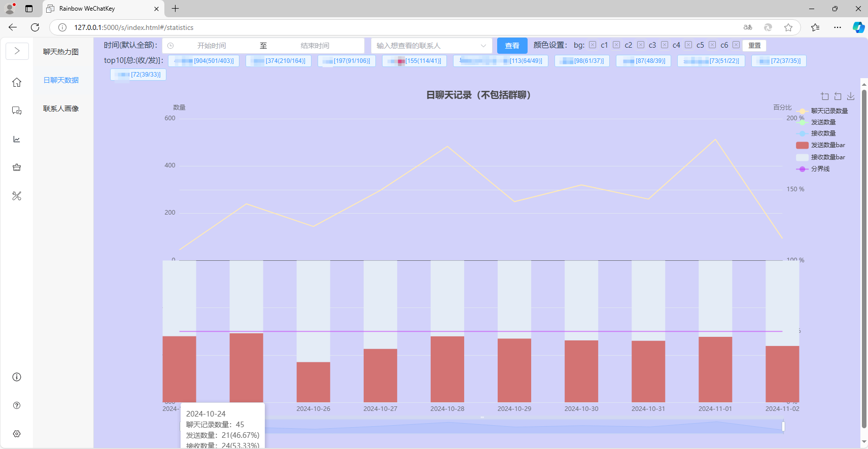Open the 聊天热力图 menu item
This screenshot has height=449, width=868.
point(61,52)
